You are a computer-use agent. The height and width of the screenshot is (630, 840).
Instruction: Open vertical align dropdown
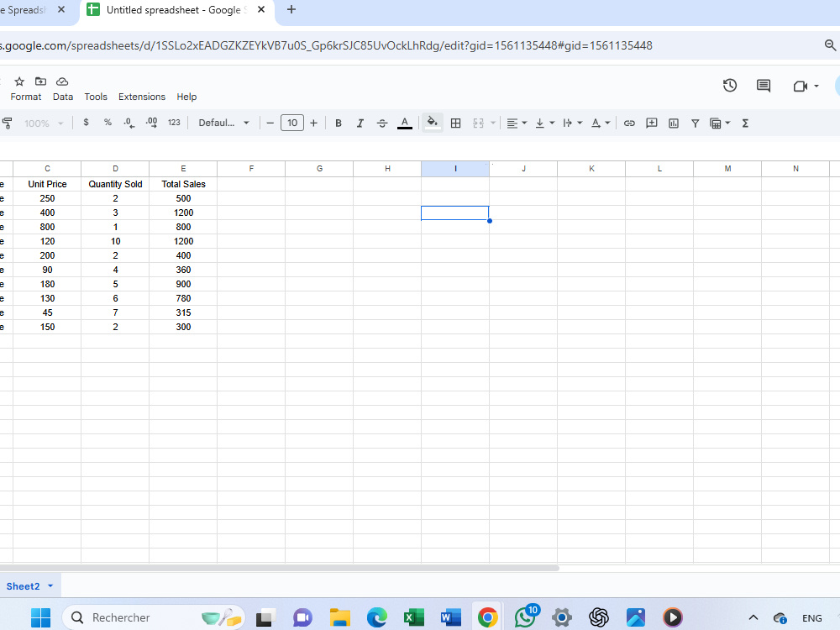click(544, 123)
